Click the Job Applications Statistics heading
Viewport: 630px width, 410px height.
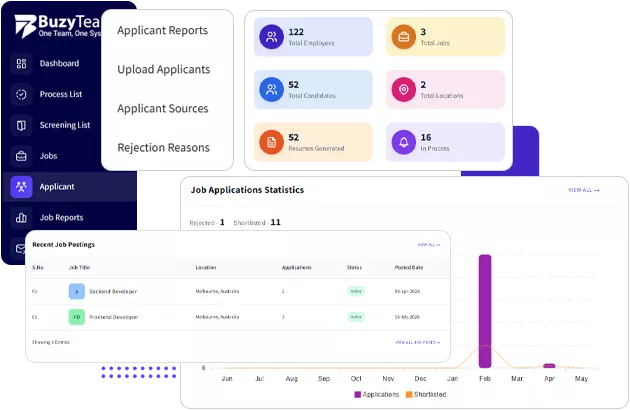[247, 190]
